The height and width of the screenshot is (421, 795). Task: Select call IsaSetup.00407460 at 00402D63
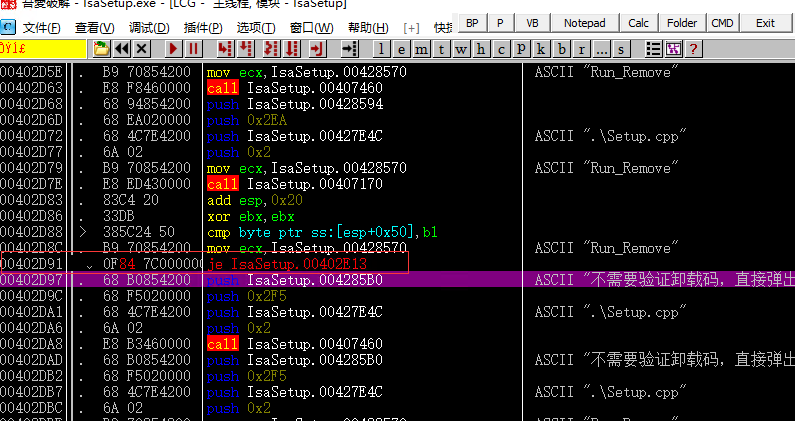295,88
